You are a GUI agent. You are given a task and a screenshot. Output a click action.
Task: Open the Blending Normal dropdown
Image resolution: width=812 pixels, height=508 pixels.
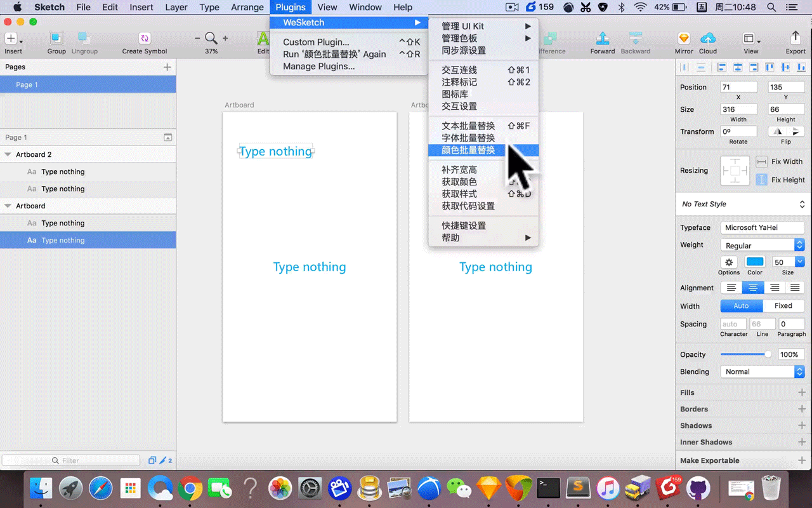click(x=763, y=372)
